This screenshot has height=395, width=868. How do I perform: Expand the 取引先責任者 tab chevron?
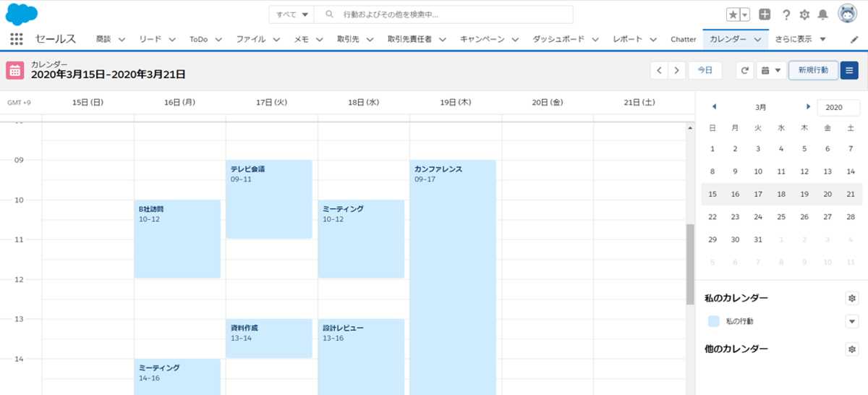(x=442, y=40)
